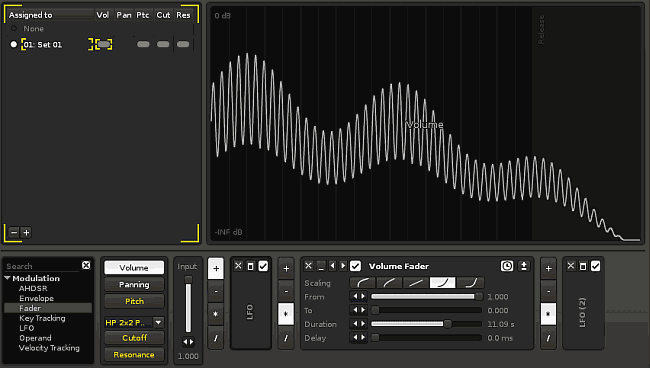Add a modulation set with the plus button
The width and height of the screenshot is (650, 368).
(x=26, y=232)
